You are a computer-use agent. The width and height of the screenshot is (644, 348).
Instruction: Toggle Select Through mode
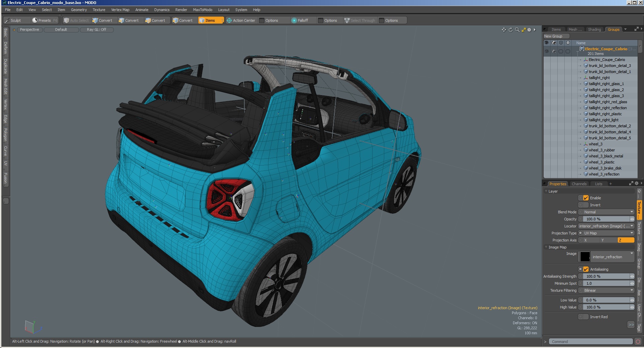tap(360, 20)
